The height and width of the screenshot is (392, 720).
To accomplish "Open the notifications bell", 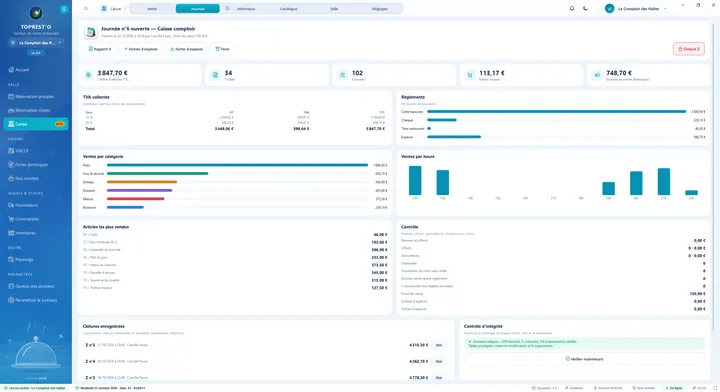I will [x=572, y=9].
